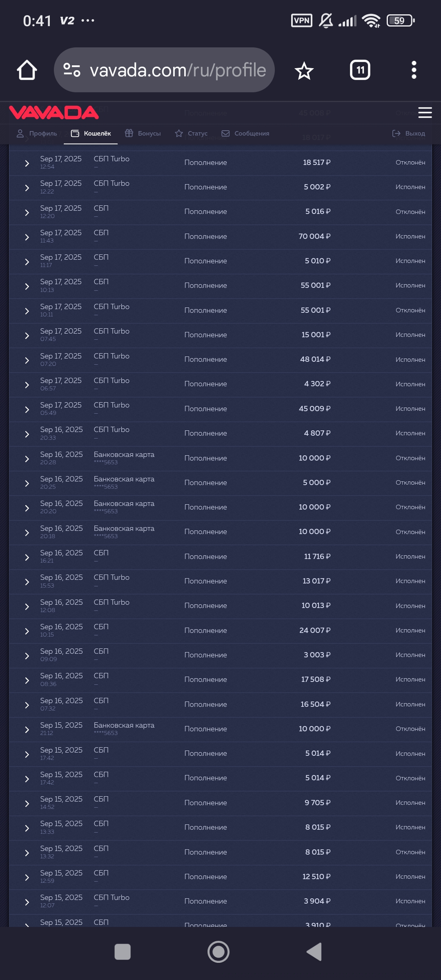Open the Vavada hamburger menu

pos(425,113)
